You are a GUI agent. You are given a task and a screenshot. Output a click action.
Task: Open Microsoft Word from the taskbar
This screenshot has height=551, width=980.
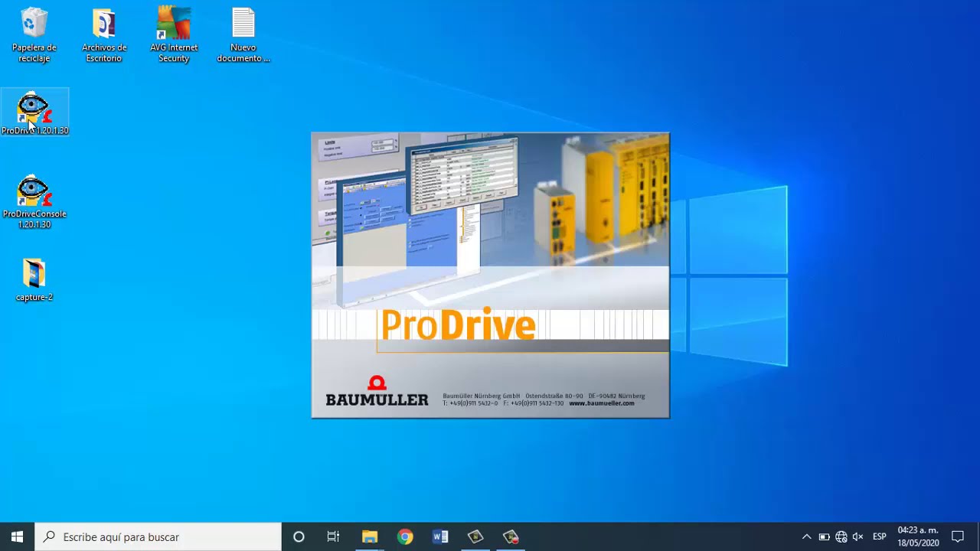point(440,537)
